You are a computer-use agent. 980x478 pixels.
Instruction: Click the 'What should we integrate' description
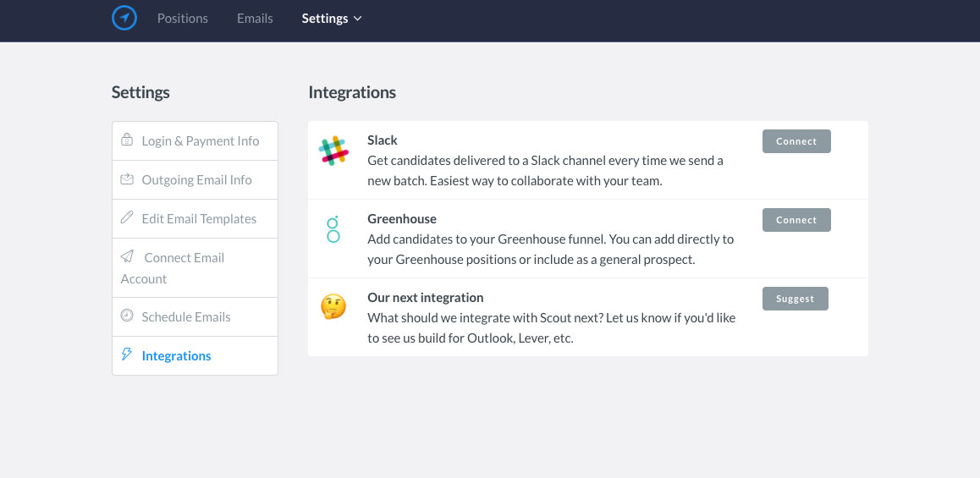point(551,328)
